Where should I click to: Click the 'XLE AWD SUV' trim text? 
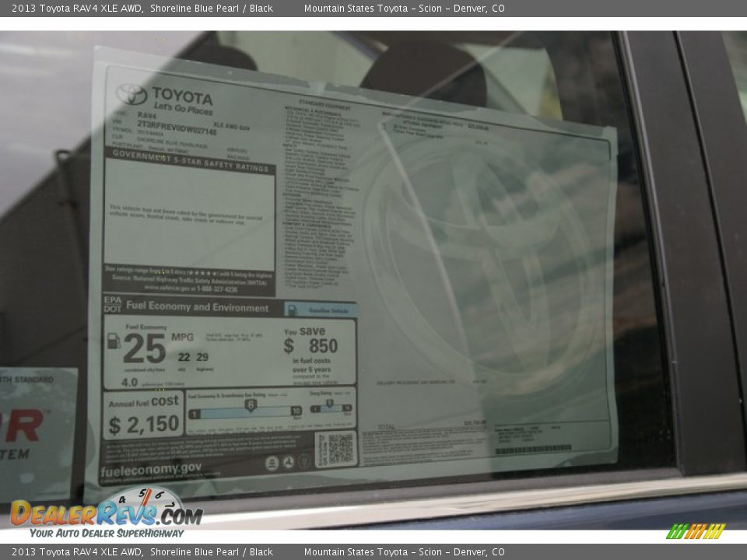coord(232,126)
